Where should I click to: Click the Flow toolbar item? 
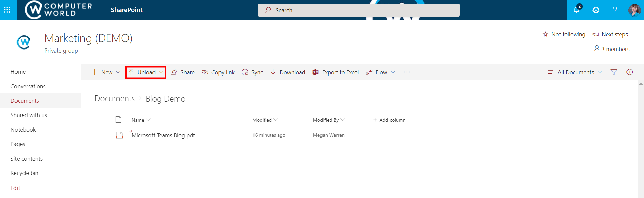pyautogui.click(x=377, y=72)
